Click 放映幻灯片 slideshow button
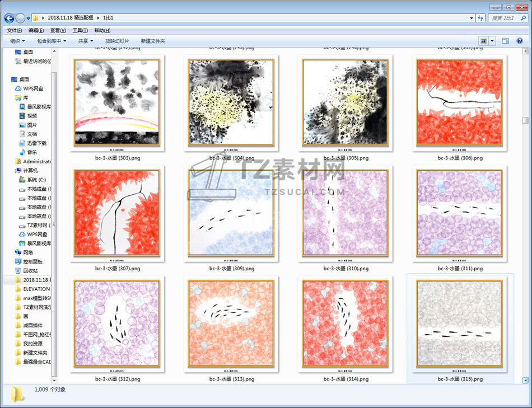532x408 pixels. tap(117, 41)
